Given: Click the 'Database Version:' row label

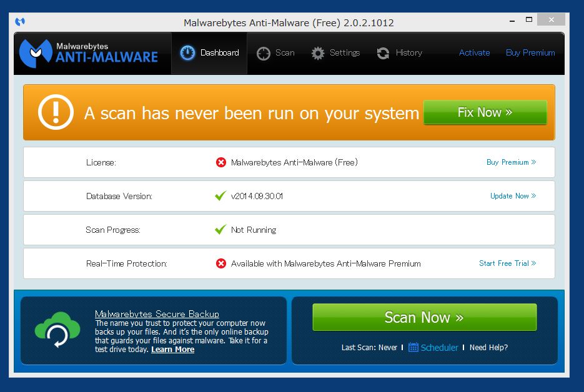Looking at the screenshot, I should 119,196.
